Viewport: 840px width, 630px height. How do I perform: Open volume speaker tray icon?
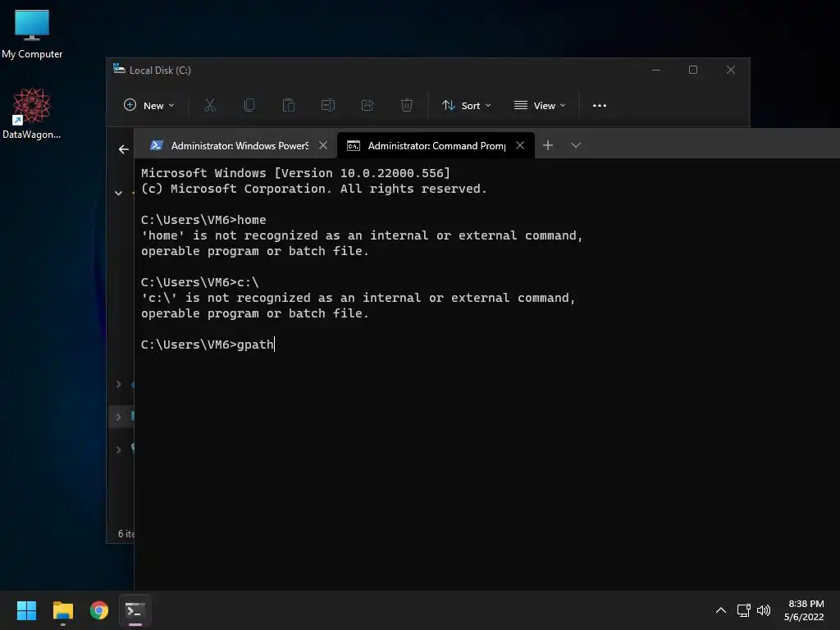pos(764,610)
